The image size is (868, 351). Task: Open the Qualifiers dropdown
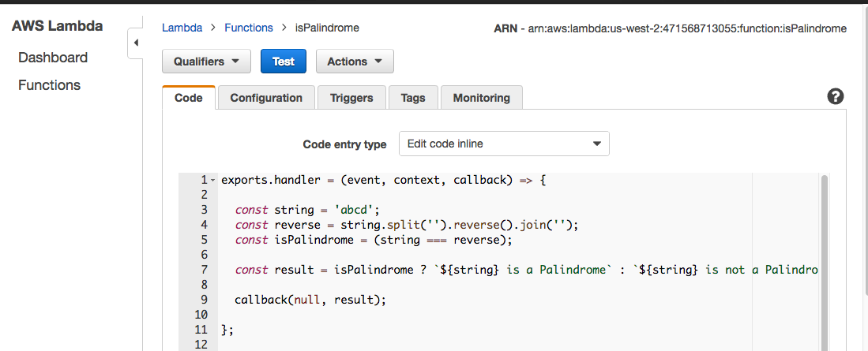(x=206, y=62)
